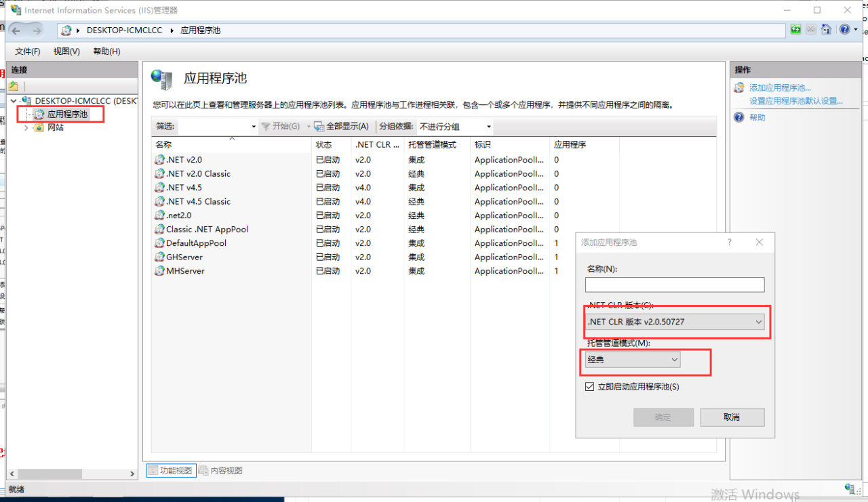Open the 文件(F) menu
Viewport: 868px width, 502px height.
(28, 51)
